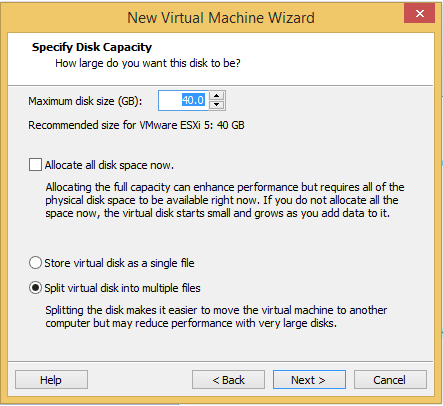Go to the previous step with < Back
Viewport: 443px width, 406px height.
click(228, 380)
